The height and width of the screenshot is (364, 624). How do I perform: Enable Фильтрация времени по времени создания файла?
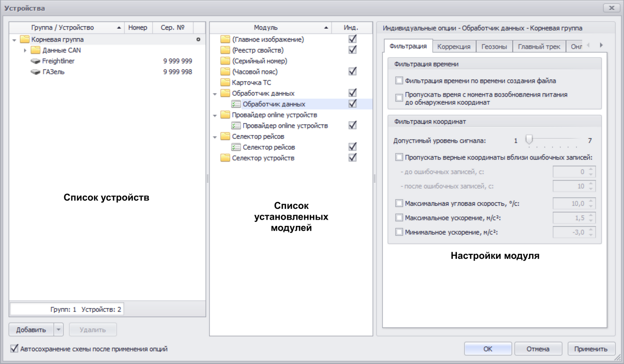(399, 81)
